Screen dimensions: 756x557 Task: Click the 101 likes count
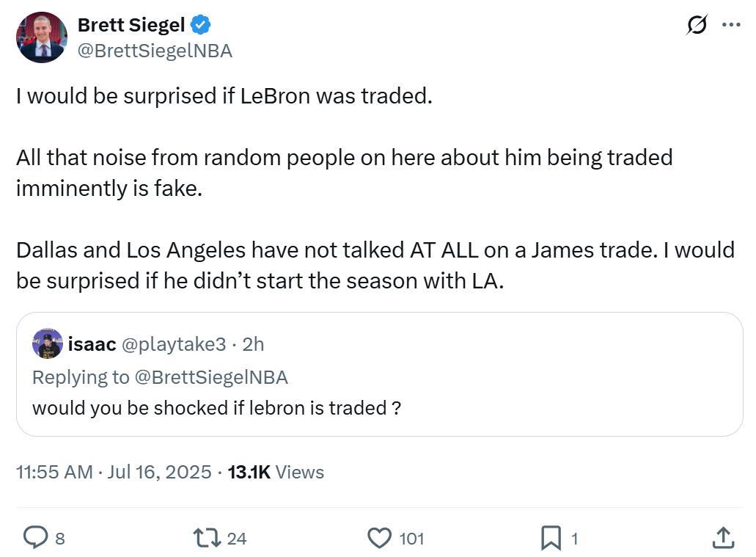pyautogui.click(x=411, y=539)
